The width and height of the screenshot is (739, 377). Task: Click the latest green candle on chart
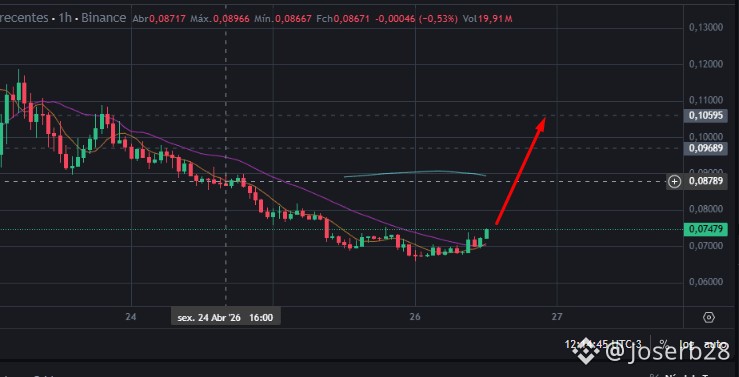coord(486,234)
